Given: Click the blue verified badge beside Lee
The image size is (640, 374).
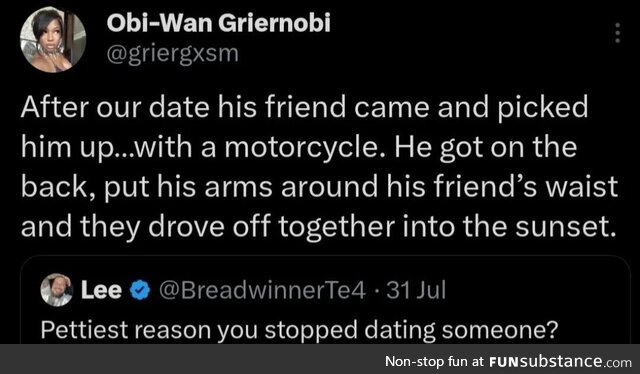Looking at the screenshot, I should pyautogui.click(x=140, y=290).
